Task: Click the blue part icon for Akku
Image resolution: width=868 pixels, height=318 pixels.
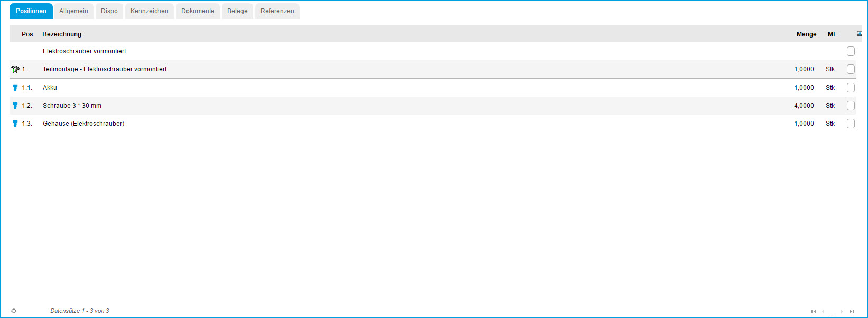Action: click(x=15, y=88)
